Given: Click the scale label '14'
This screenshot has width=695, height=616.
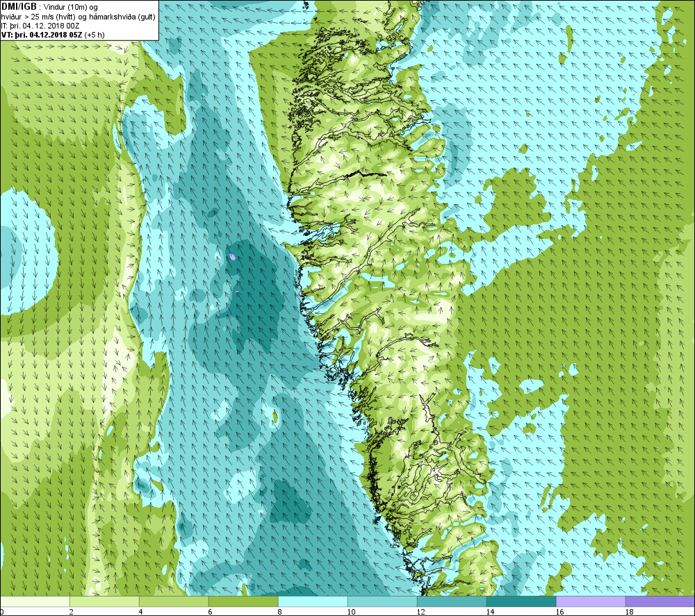Looking at the screenshot, I should tap(490, 612).
